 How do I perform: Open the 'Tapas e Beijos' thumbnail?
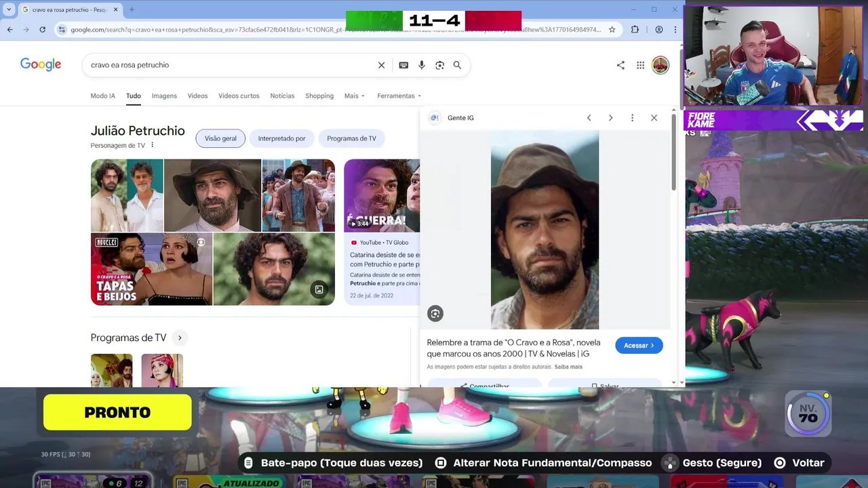(151, 269)
